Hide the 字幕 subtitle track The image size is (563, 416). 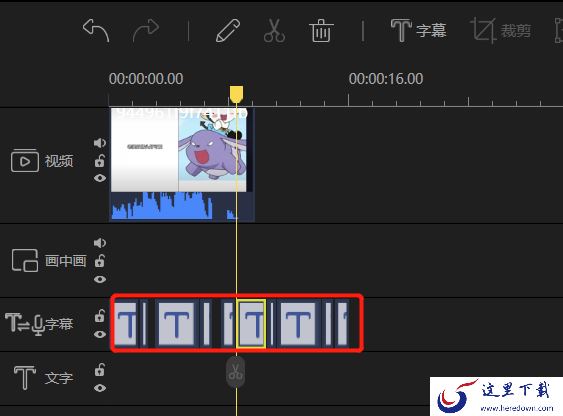(100, 334)
